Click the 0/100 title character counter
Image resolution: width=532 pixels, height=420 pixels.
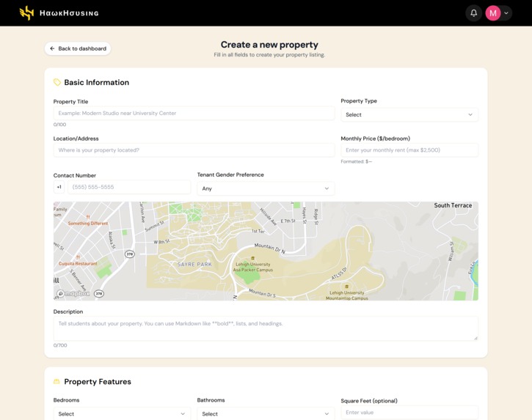coord(59,125)
